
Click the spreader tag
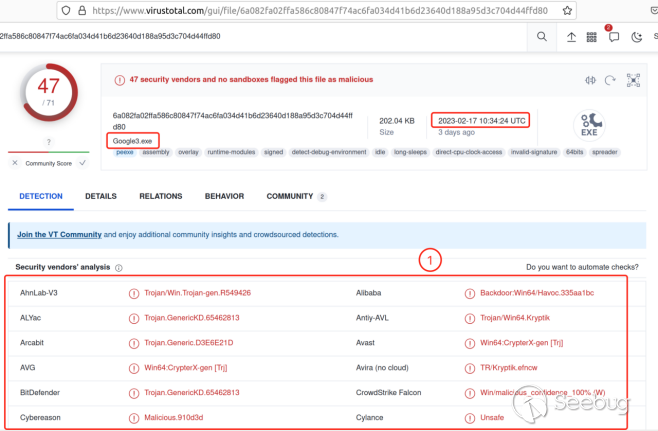[x=605, y=152]
